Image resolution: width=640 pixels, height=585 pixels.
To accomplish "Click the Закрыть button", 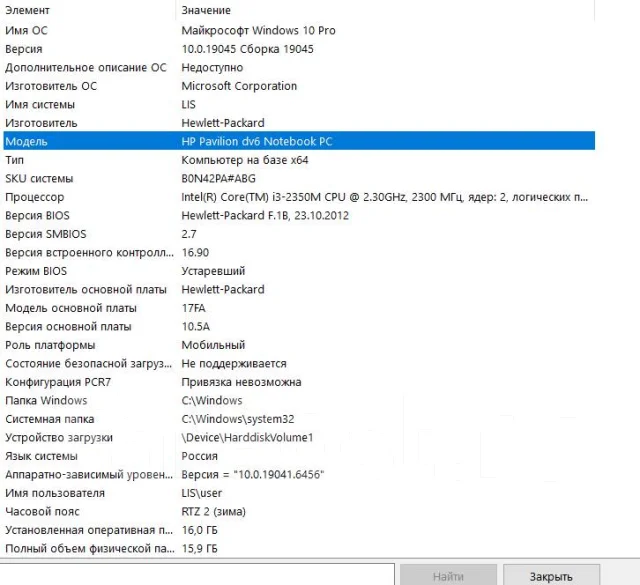I will click(x=551, y=576).
